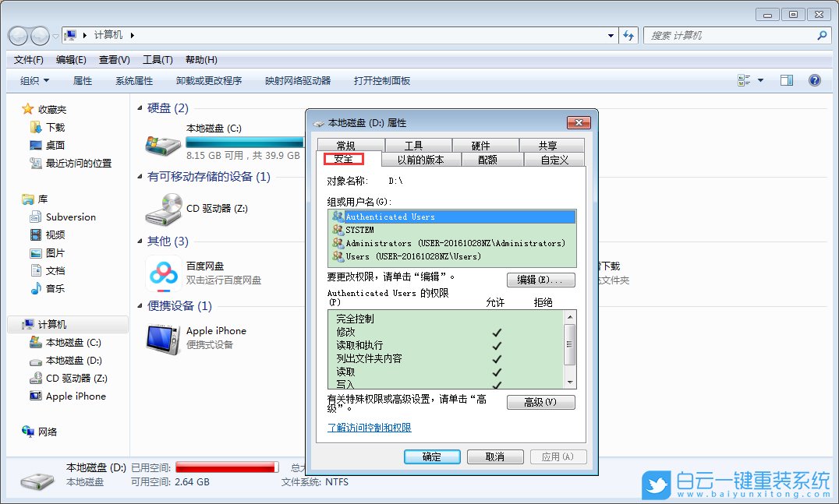Collapse the 硬盘 (2) group

(143, 108)
